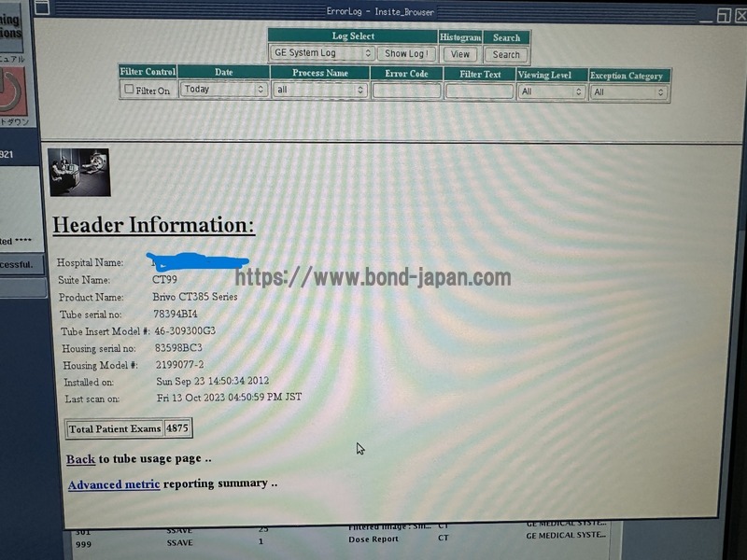
Task: Click the Histogram View button
Action: [x=459, y=54]
